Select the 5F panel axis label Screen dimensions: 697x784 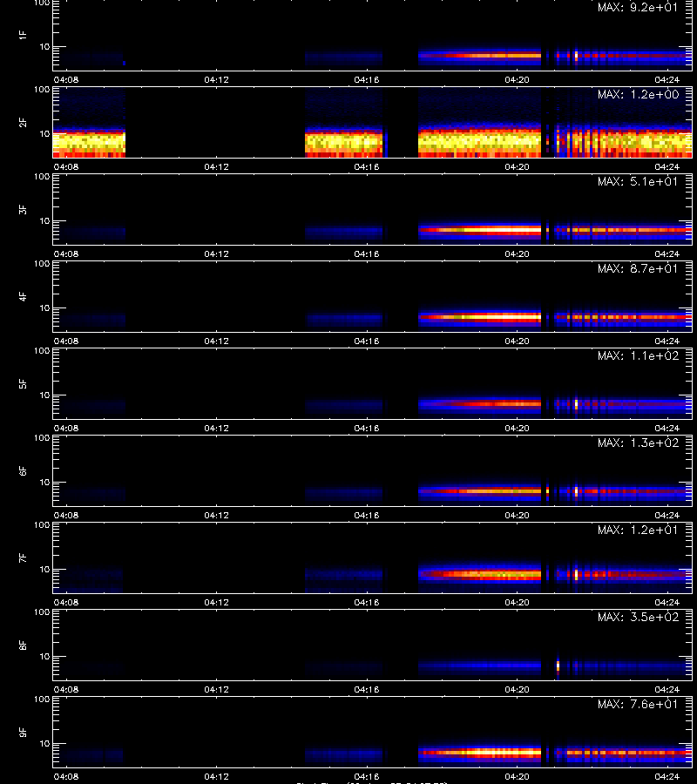pyautogui.click(x=23, y=383)
